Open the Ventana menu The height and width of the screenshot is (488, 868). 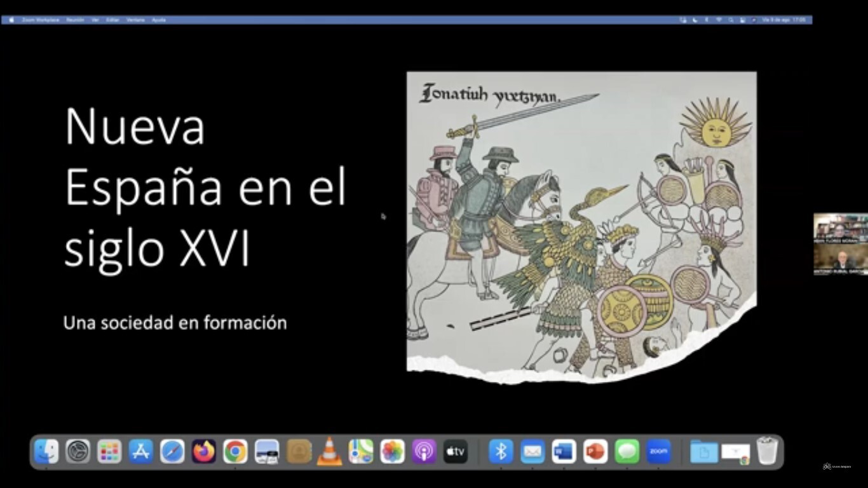point(135,20)
